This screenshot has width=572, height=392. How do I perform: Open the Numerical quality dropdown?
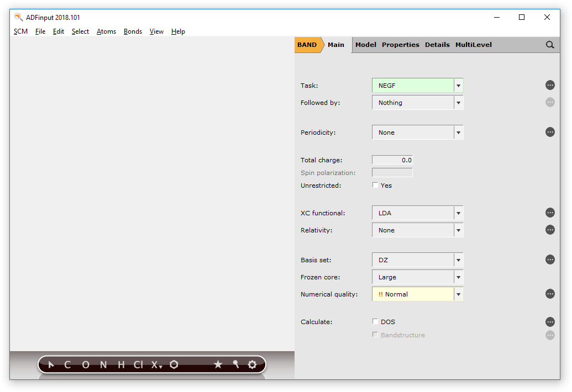[x=417, y=294]
